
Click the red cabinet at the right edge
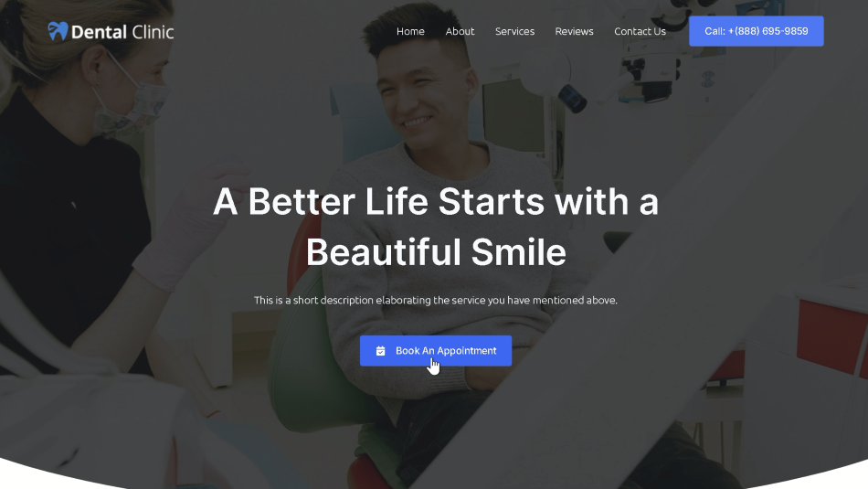coord(832,333)
